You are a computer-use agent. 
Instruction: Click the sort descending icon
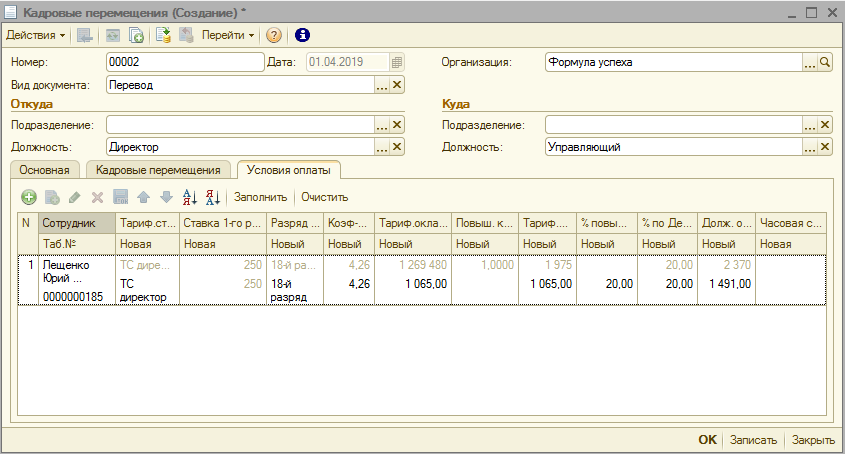pos(212,198)
